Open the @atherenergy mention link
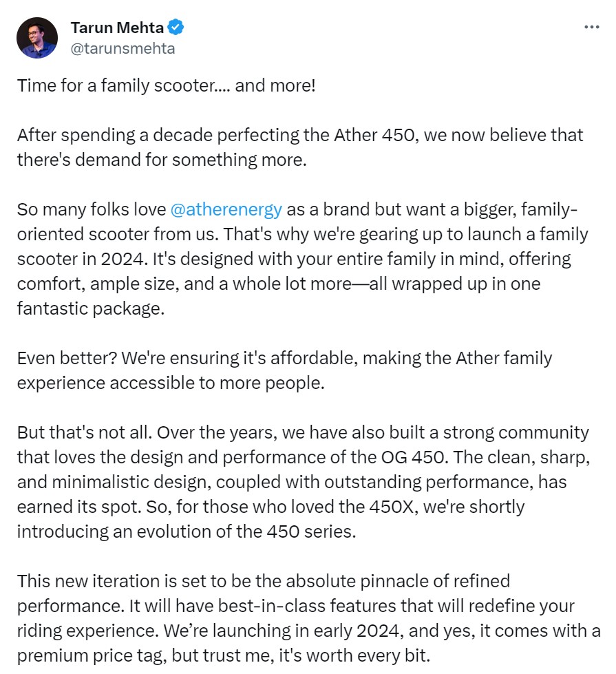Image resolution: width=616 pixels, height=674 pixels. [226, 210]
